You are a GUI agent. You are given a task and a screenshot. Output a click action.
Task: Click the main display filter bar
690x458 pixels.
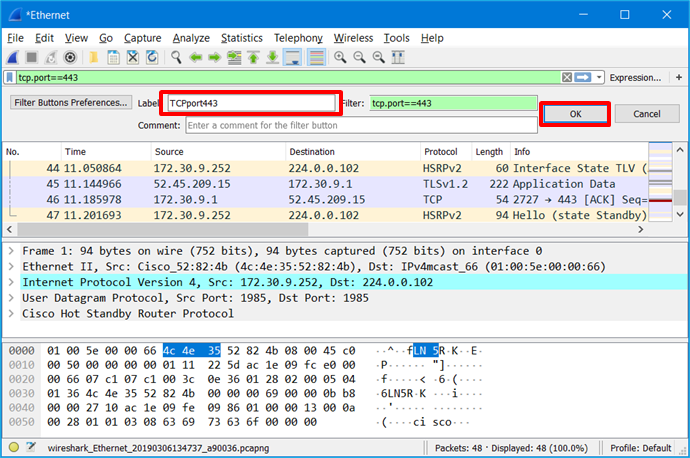point(288,77)
